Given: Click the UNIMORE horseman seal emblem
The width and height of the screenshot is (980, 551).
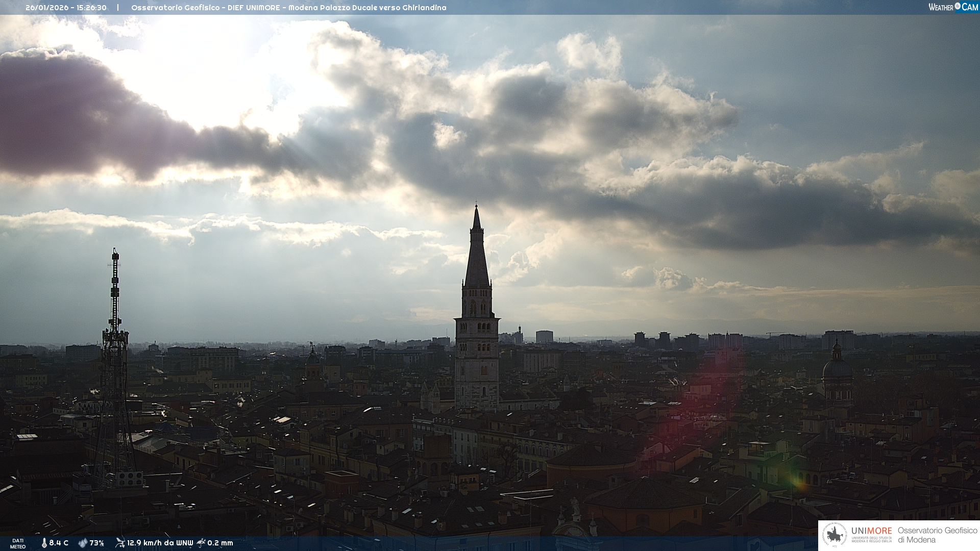Looking at the screenshot, I should [x=835, y=535].
